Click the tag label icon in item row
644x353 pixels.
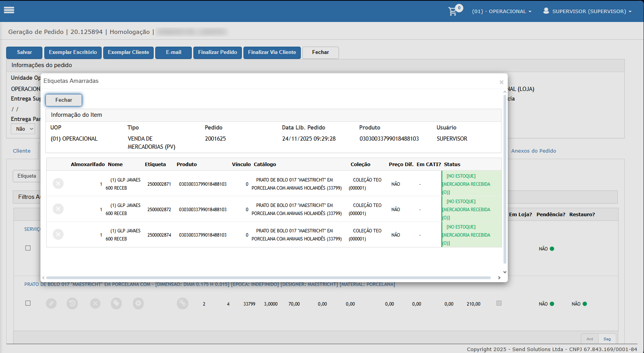click(x=116, y=304)
